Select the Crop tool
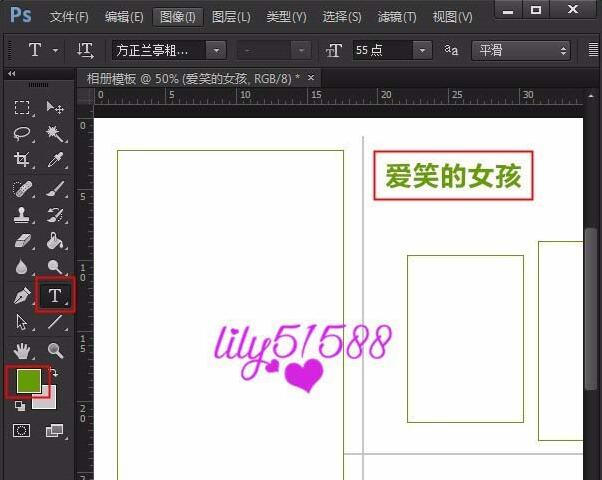This screenshot has width=602, height=480. (x=22, y=159)
